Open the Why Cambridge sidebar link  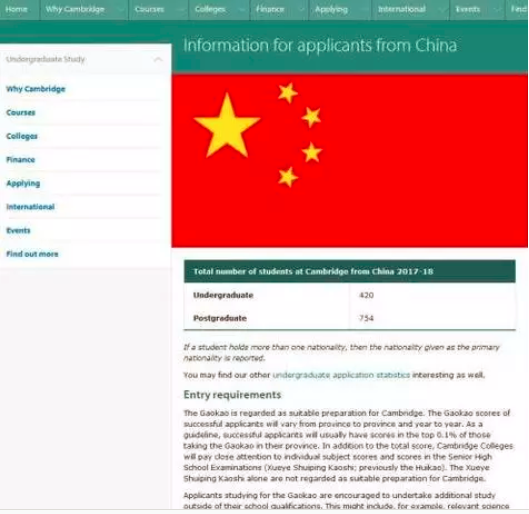tap(36, 89)
